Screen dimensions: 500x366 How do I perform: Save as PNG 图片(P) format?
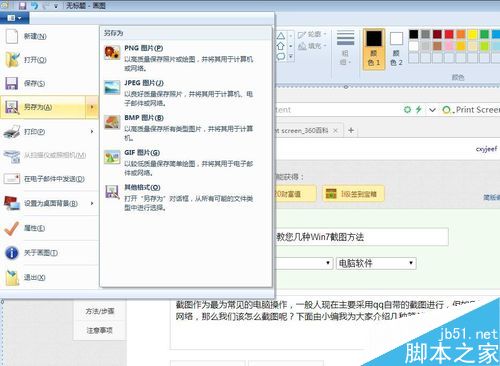[186, 57]
